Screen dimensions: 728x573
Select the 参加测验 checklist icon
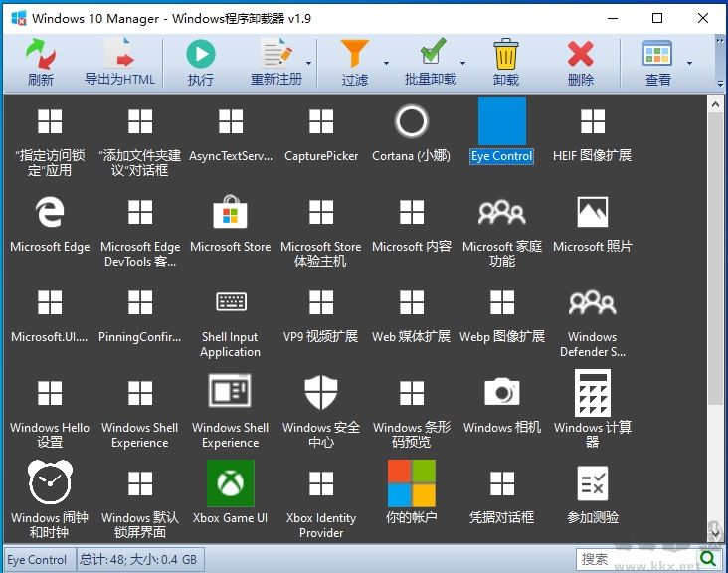tap(593, 482)
